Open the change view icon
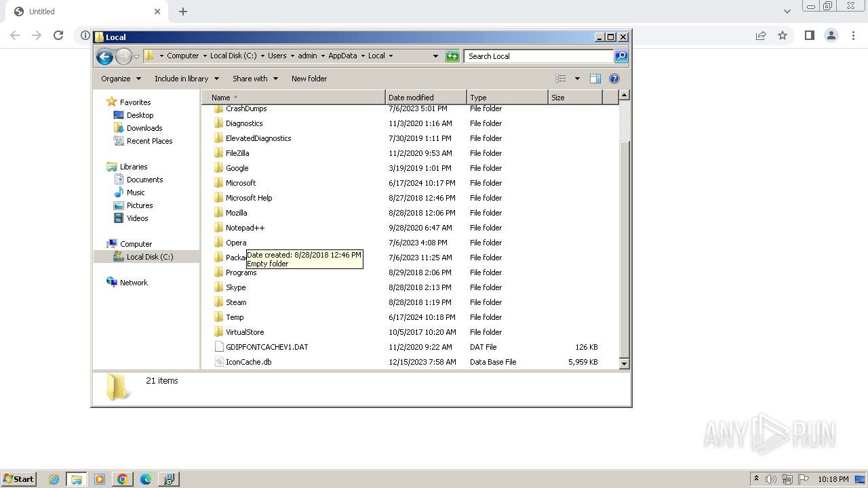The width and height of the screenshot is (868, 488). pos(561,79)
